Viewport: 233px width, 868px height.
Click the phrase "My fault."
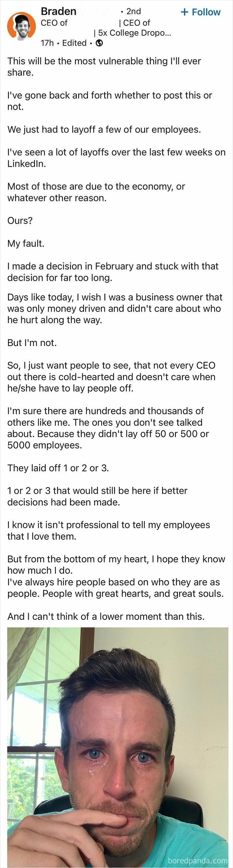(25, 243)
